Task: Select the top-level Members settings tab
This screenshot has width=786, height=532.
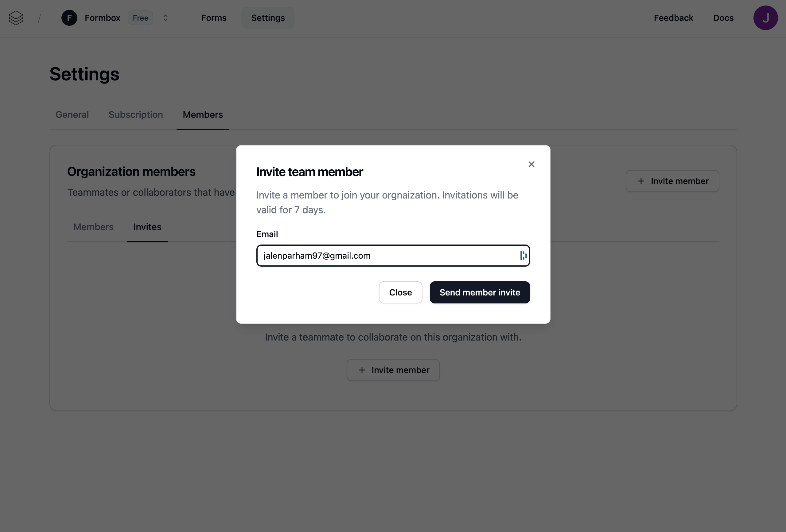Action: pyautogui.click(x=203, y=114)
